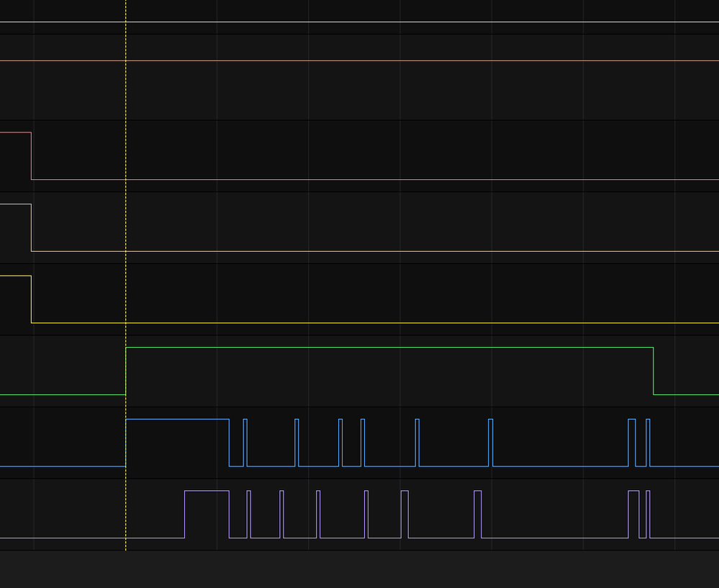Image resolution: width=719 pixels, height=588 pixels.
Task: Select the flat brown trace below the white one
Action: tap(360, 60)
